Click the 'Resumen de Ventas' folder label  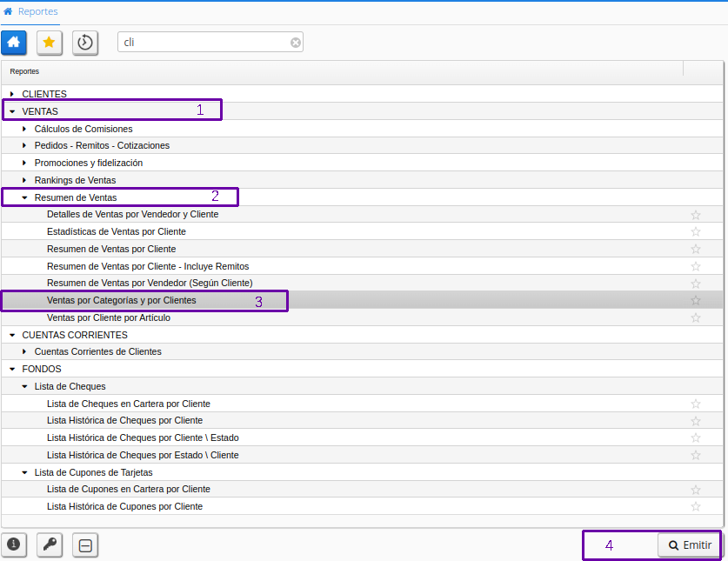pos(76,197)
